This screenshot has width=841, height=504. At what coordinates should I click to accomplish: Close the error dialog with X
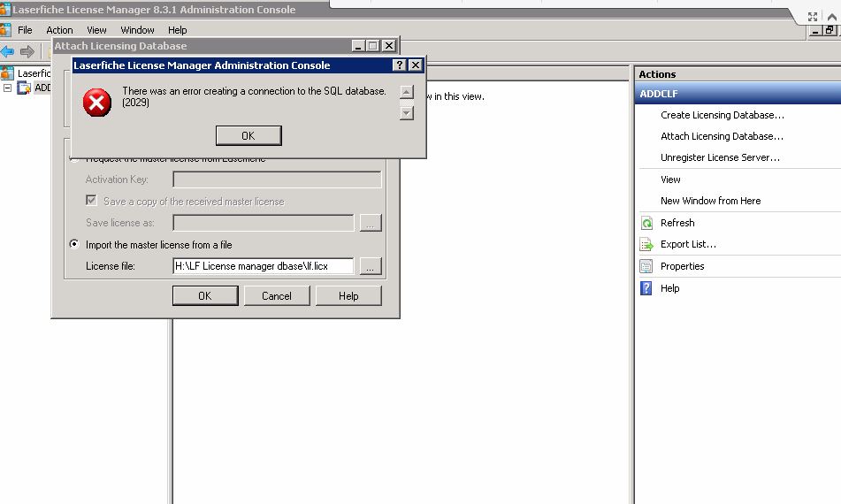coord(415,65)
